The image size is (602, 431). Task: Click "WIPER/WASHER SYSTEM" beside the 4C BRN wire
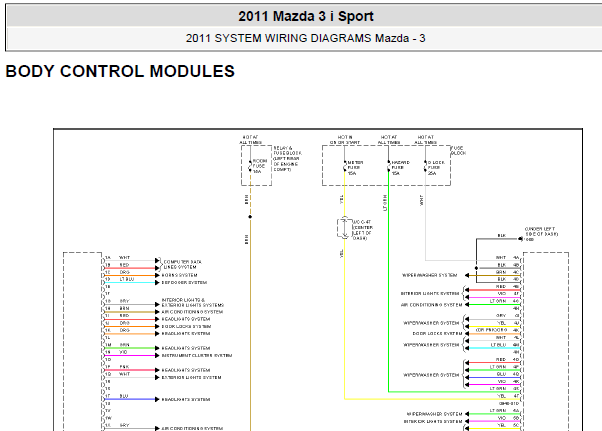click(429, 275)
